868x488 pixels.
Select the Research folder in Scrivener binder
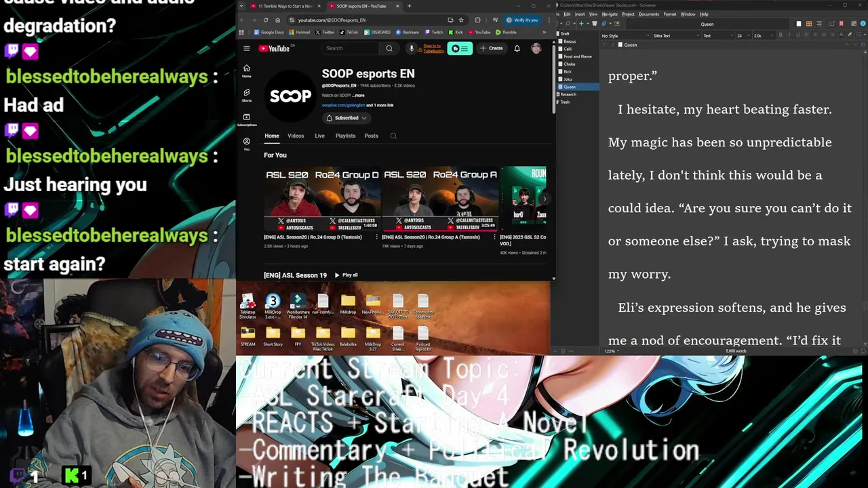[x=568, y=94]
